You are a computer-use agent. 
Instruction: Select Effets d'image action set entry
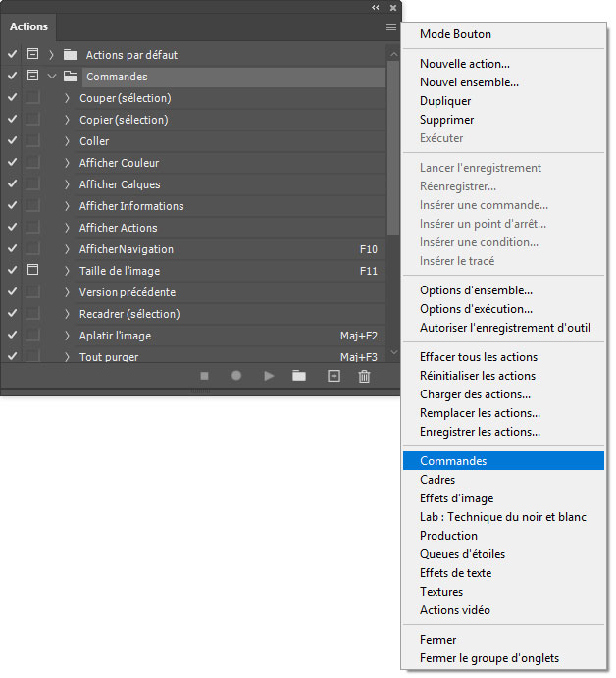click(456, 498)
